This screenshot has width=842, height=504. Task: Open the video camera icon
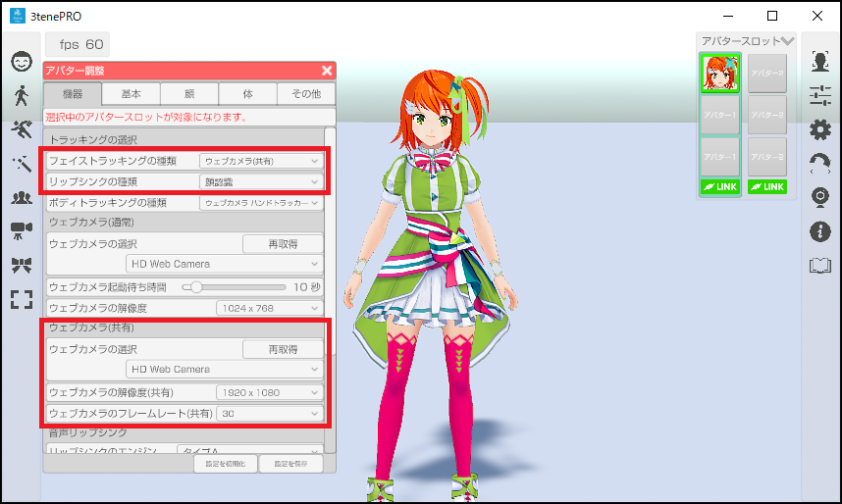(x=22, y=230)
